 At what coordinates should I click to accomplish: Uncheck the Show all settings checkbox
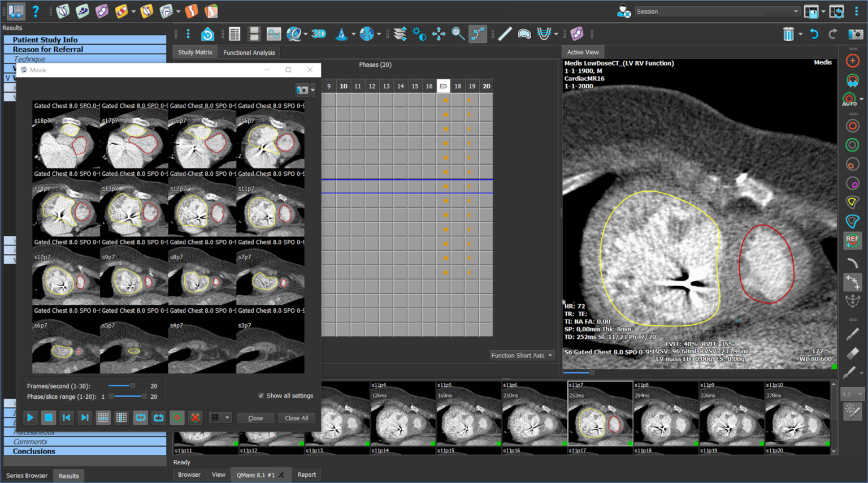(261, 396)
